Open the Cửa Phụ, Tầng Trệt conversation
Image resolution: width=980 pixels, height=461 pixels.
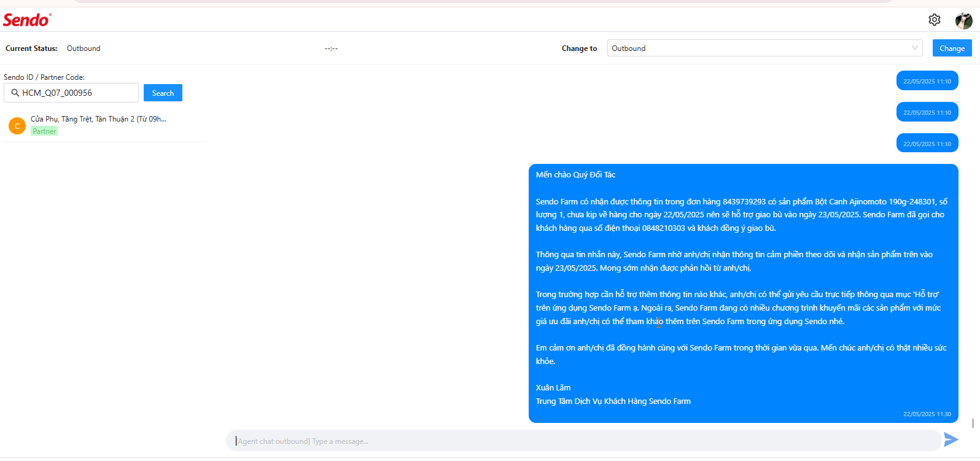pos(105,125)
